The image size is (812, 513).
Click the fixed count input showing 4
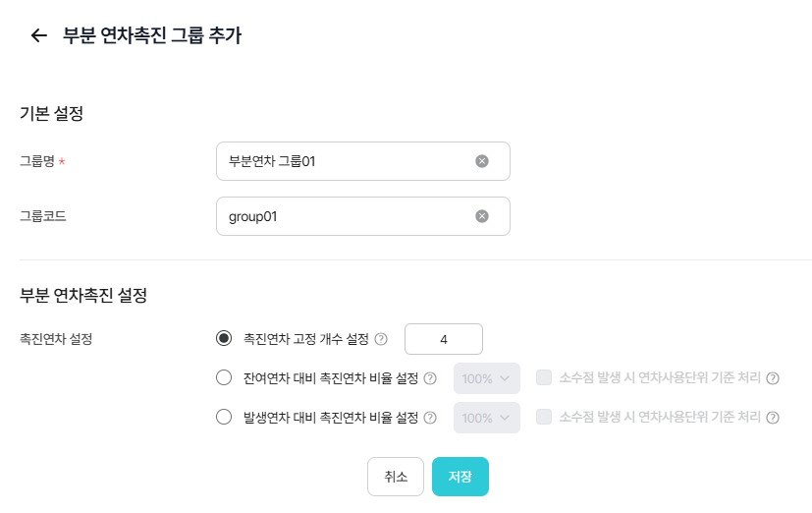tap(444, 339)
